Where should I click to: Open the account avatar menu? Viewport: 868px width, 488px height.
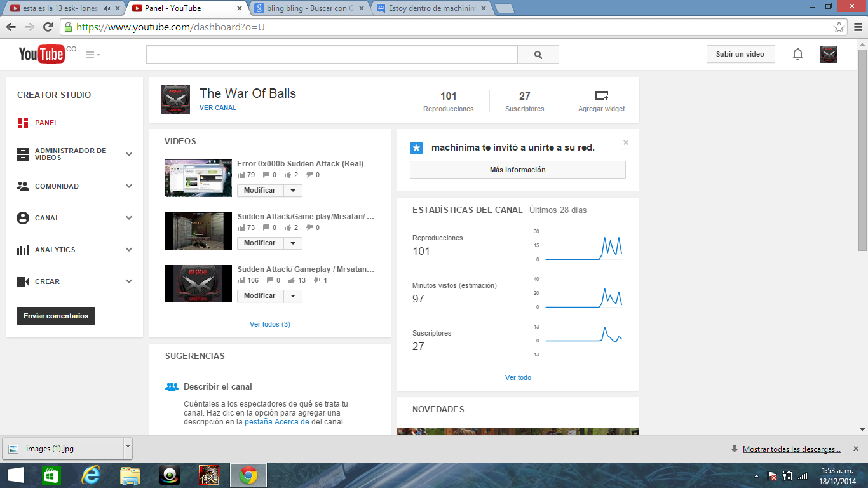coord(829,55)
